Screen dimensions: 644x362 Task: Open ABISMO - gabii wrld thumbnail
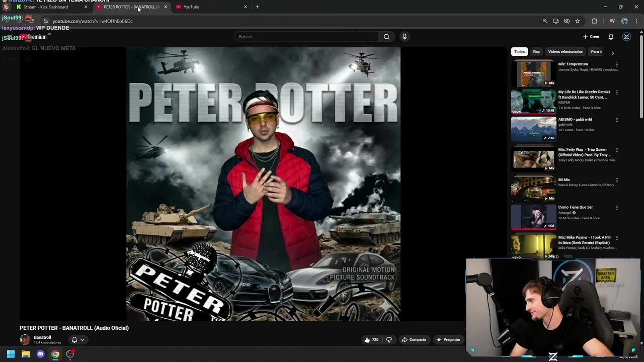tap(534, 129)
